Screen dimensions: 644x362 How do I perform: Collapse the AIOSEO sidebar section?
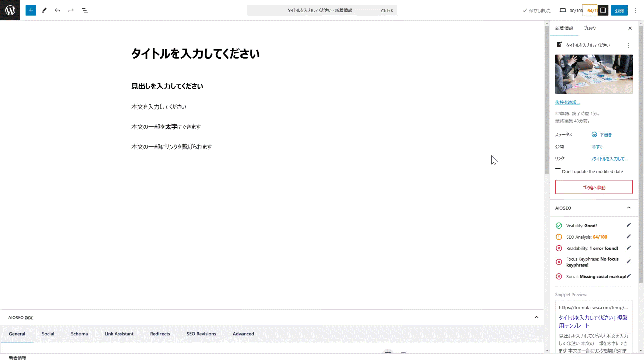pos(629,208)
